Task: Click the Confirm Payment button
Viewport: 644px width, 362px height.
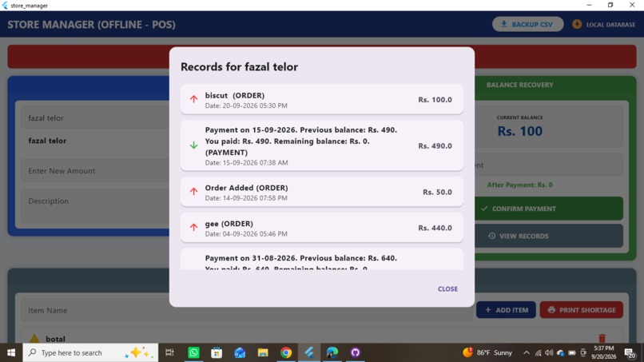Action: 548,209
